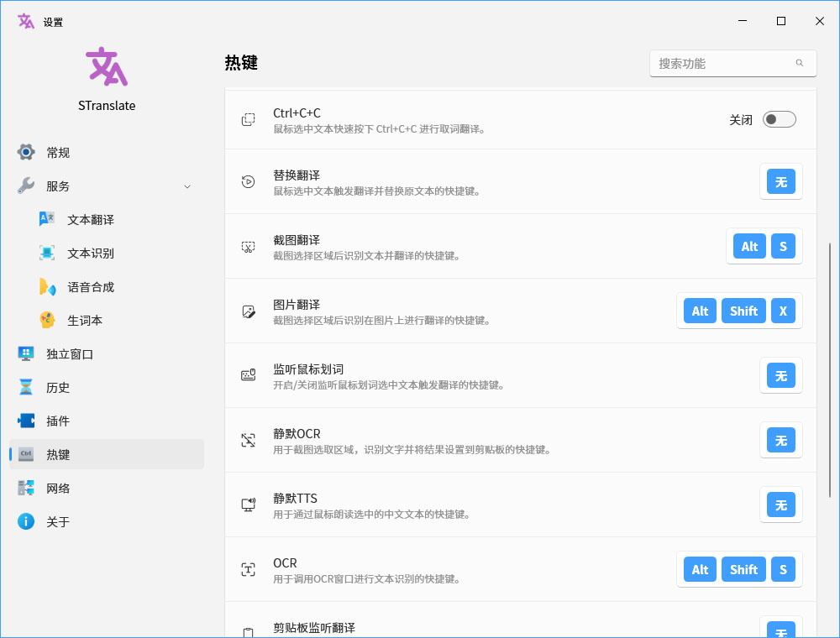
Task: Click the 文本识别 scan icon
Action: pyautogui.click(x=47, y=253)
